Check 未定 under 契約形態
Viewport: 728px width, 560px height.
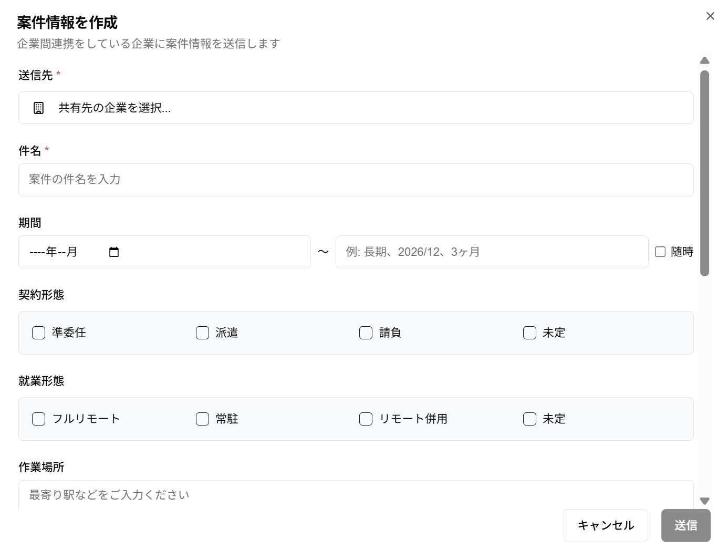pos(530,333)
